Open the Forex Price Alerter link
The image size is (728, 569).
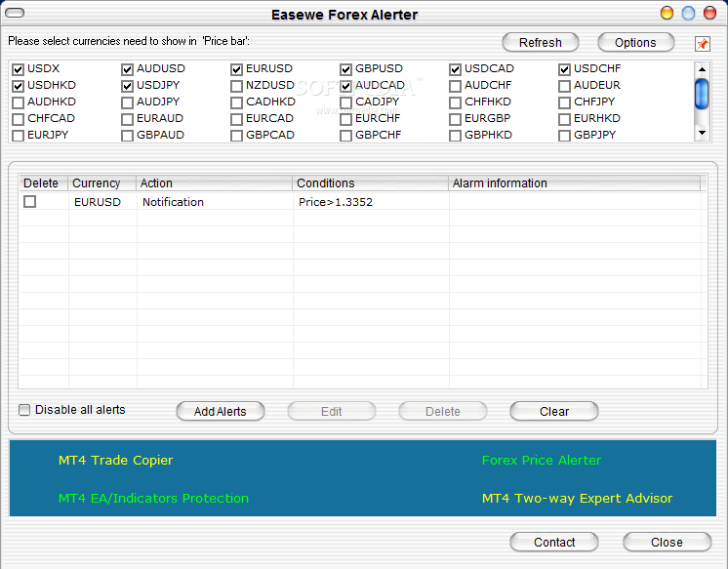pos(542,461)
